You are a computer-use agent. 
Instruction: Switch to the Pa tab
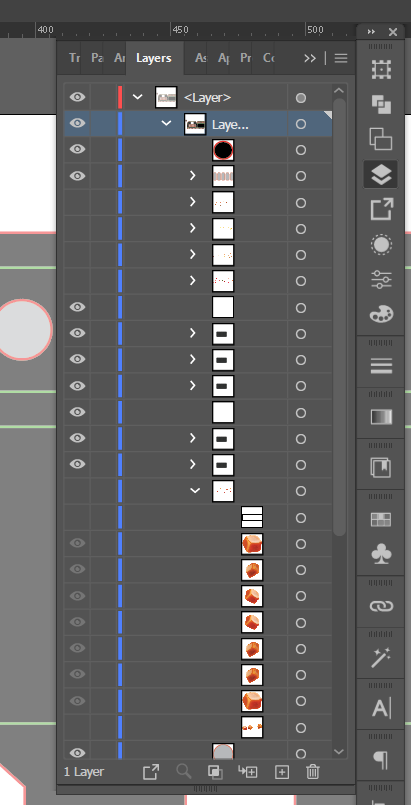(96, 58)
